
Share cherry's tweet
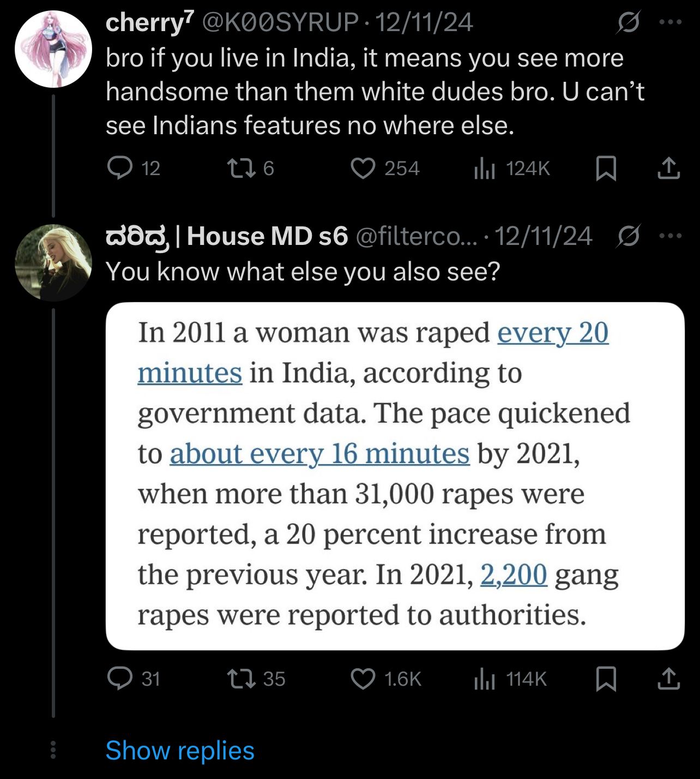tap(668, 168)
